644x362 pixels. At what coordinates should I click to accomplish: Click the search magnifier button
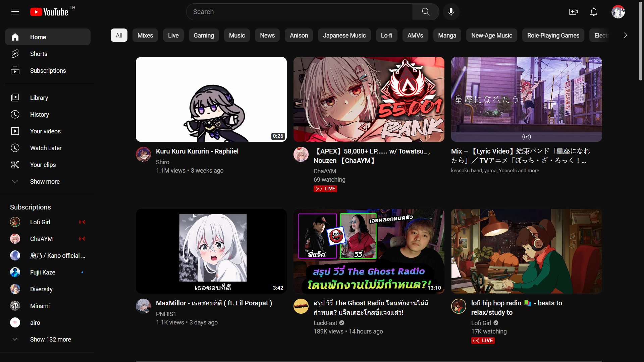pyautogui.click(x=426, y=12)
